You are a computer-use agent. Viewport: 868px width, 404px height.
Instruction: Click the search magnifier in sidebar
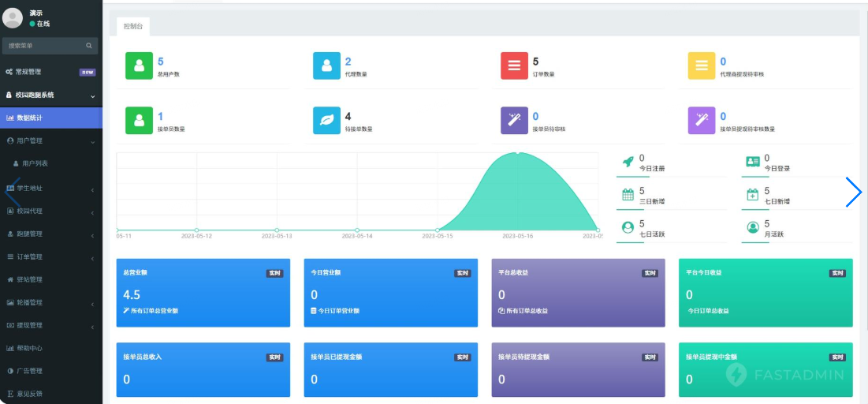click(89, 46)
